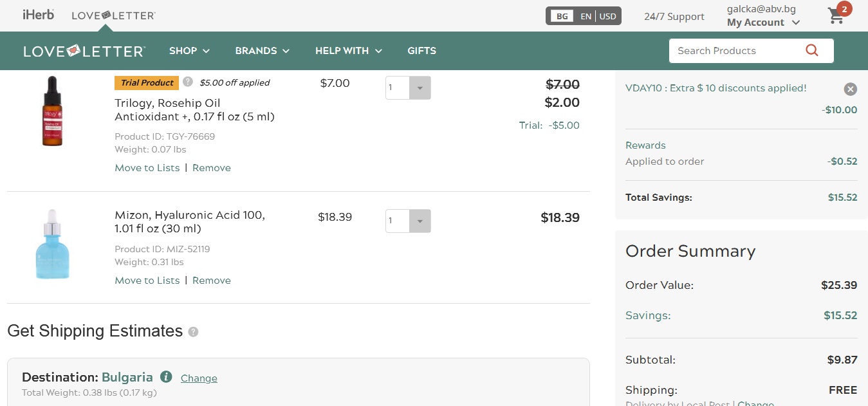Open the SHOP menu
868x406 pixels.
pos(189,51)
